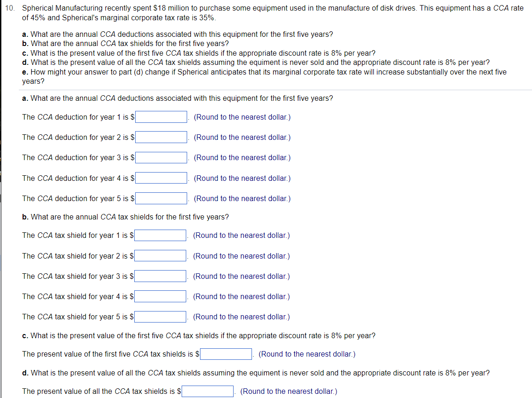The width and height of the screenshot is (532, 398).
Task: Click the problem statement about Spherical Manufacturing
Action: tap(273, 12)
